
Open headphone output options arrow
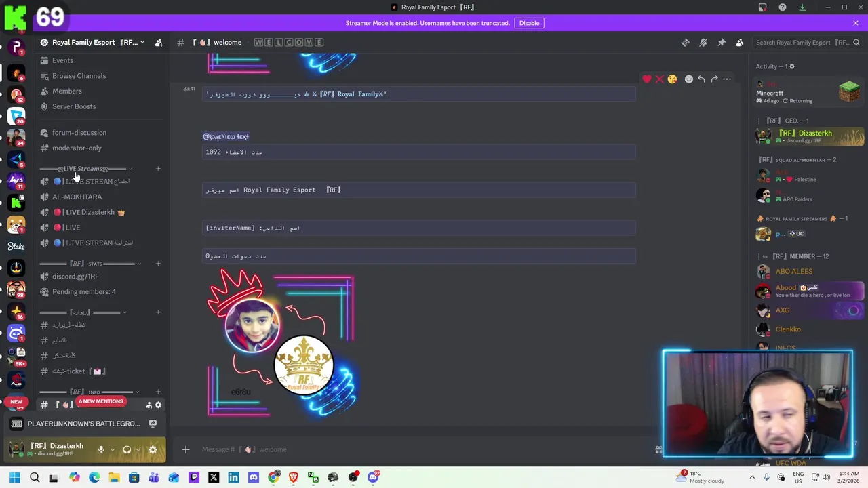tap(138, 449)
